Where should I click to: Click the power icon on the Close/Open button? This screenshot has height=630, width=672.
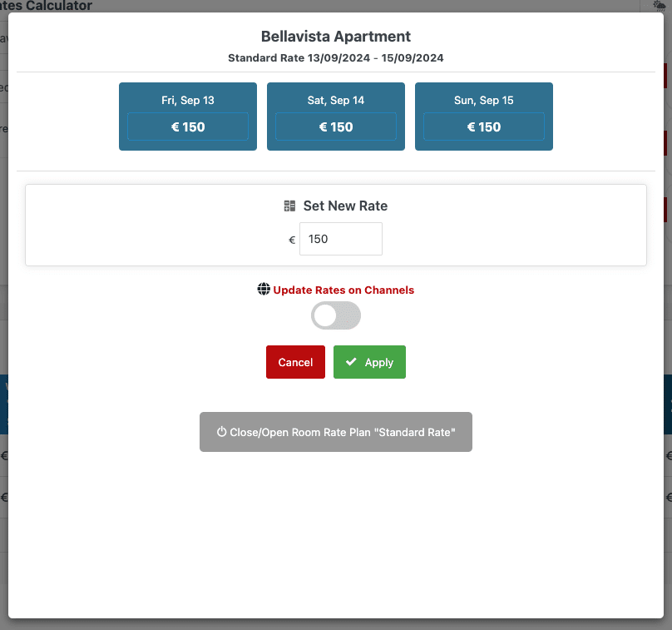tap(221, 432)
